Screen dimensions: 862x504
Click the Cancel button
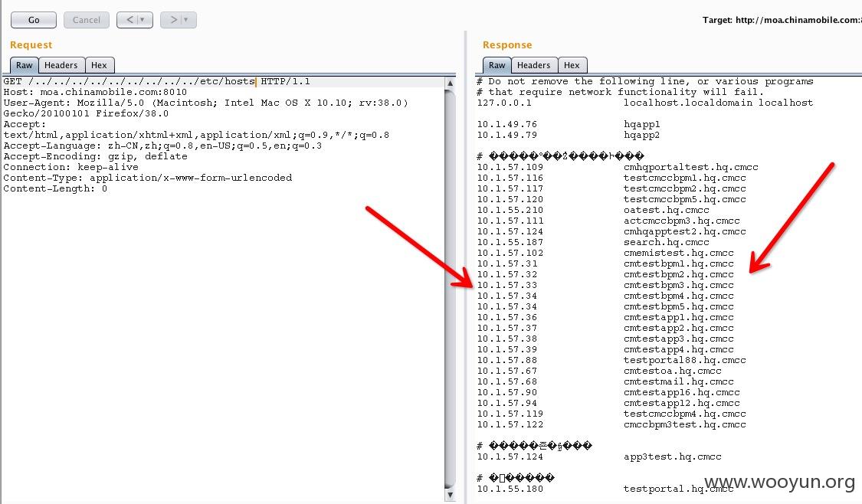[87, 20]
